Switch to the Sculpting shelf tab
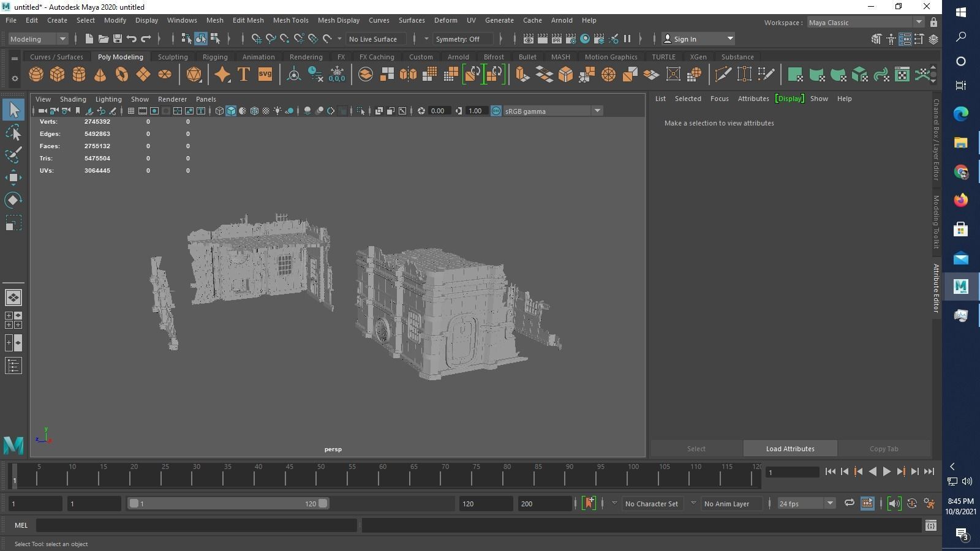This screenshot has height=551, width=980. (x=173, y=57)
